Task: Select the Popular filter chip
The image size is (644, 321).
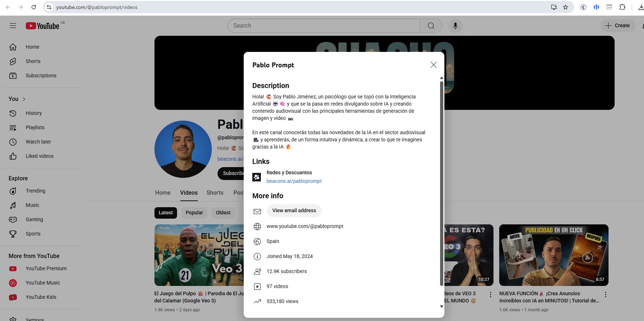Action: click(x=194, y=213)
